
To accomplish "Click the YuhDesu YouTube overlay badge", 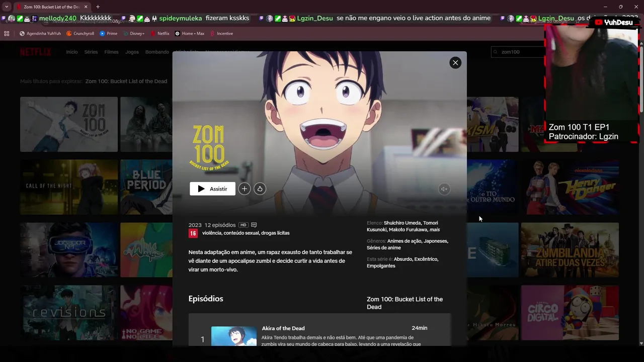I will tap(614, 23).
